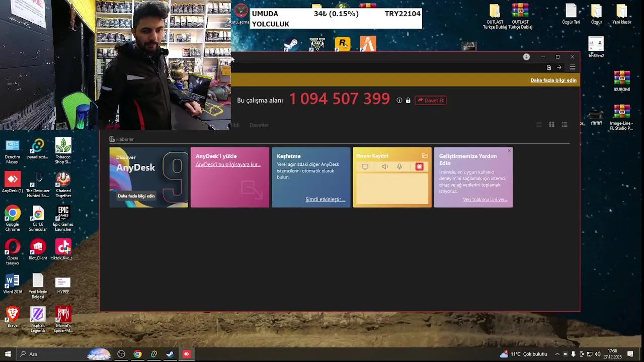Open the taskbar volume control
The image size is (644, 362).
598,354
